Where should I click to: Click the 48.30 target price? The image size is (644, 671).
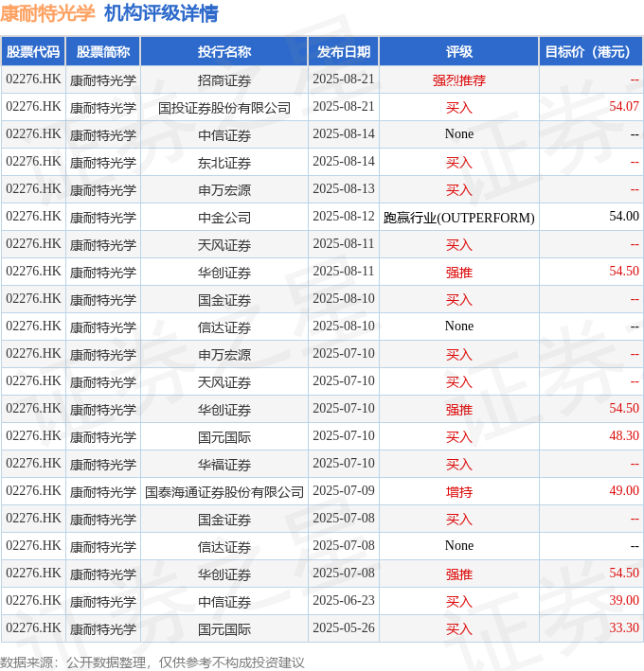coord(624,435)
